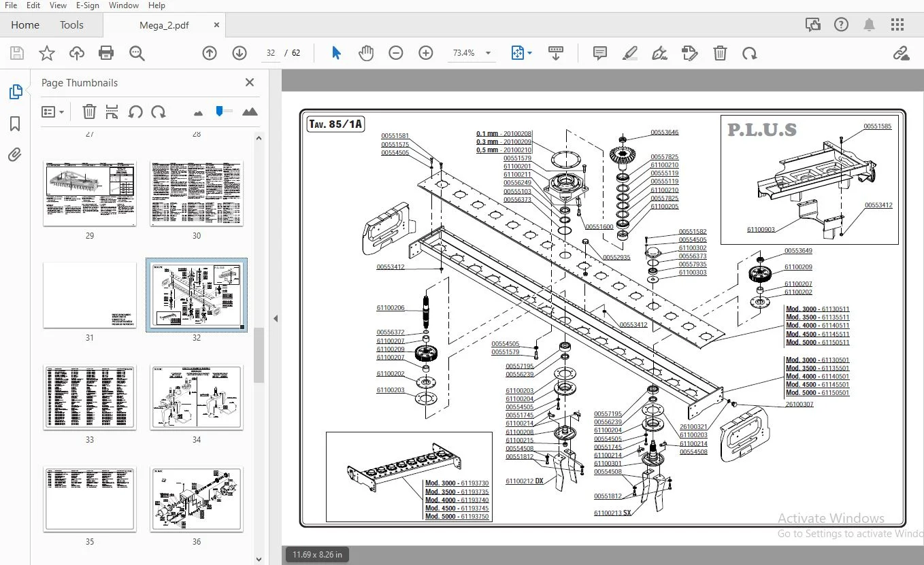Click the thumbnails panel scrollbar handle
This screenshot has height=565, width=924.
tap(259, 356)
